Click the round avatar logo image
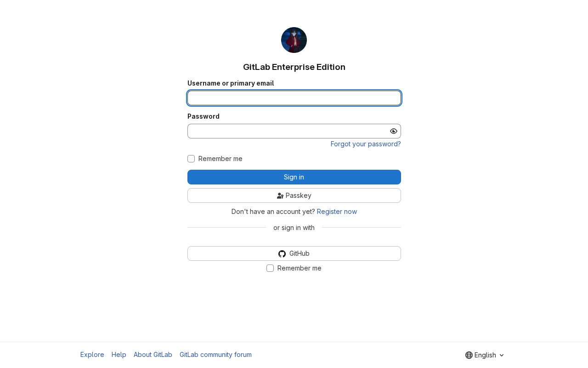This screenshot has height=368, width=588. tap(294, 40)
